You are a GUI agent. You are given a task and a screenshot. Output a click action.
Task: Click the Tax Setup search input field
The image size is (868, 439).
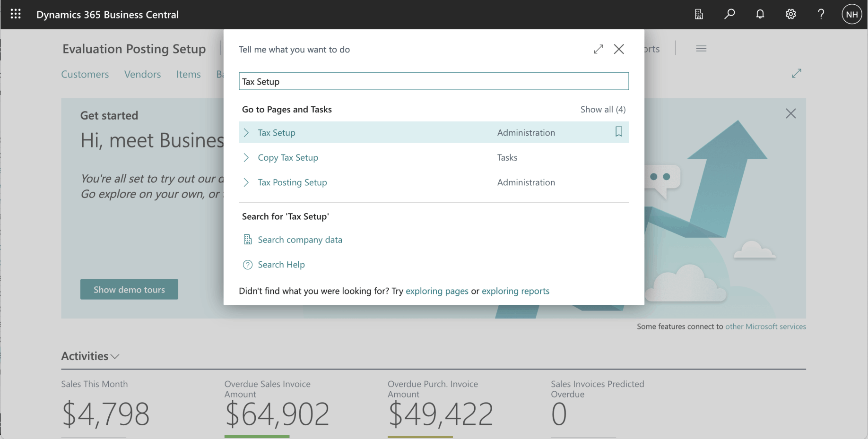(434, 81)
